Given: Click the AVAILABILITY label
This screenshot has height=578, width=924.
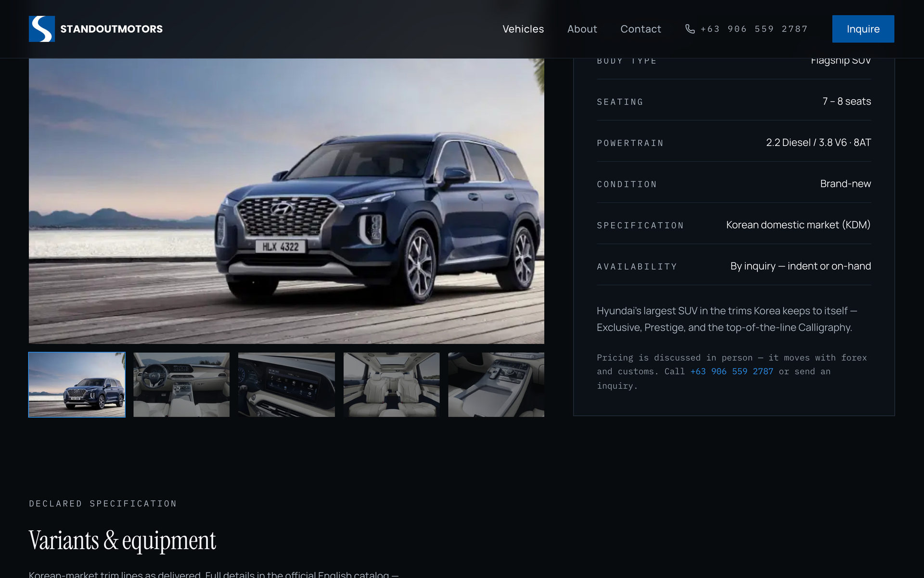Looking at the screenshot, I should (x=637, y=267).
